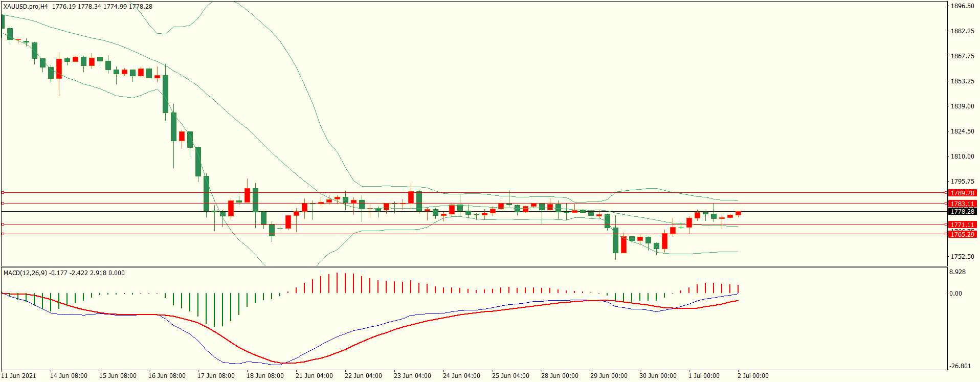Select the red 1765.29 price level label
Image resolution: width=980 pixels, height=382 pixels.
[962, 234]
